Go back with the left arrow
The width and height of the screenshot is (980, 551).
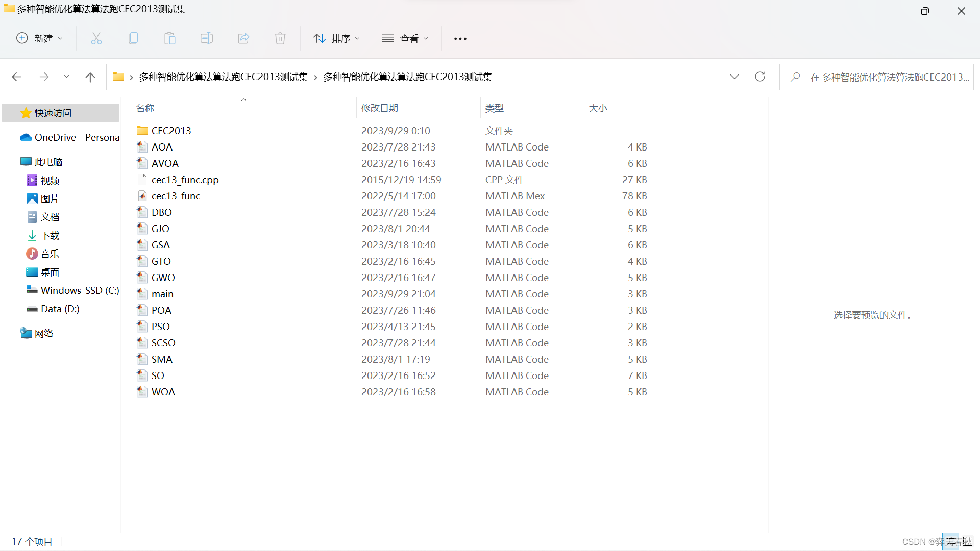coord(16,77)
